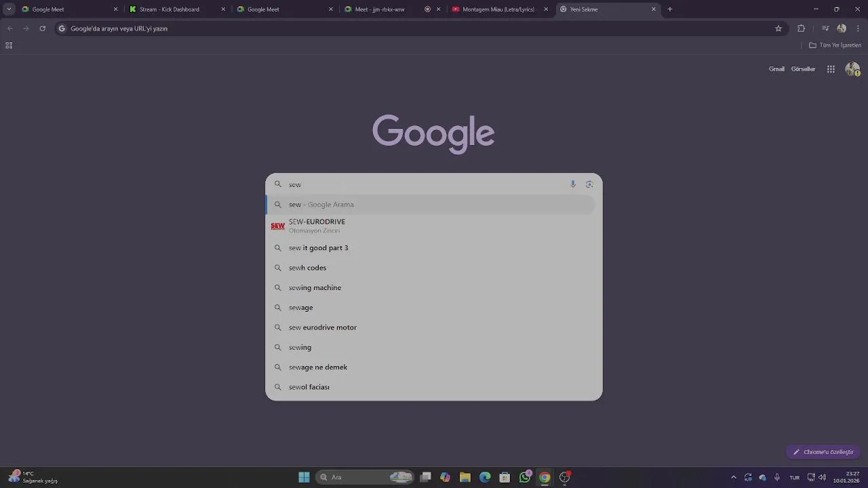Close the Yeni Sekme tab
Screen dimensions: 868x488
point(654,9)
